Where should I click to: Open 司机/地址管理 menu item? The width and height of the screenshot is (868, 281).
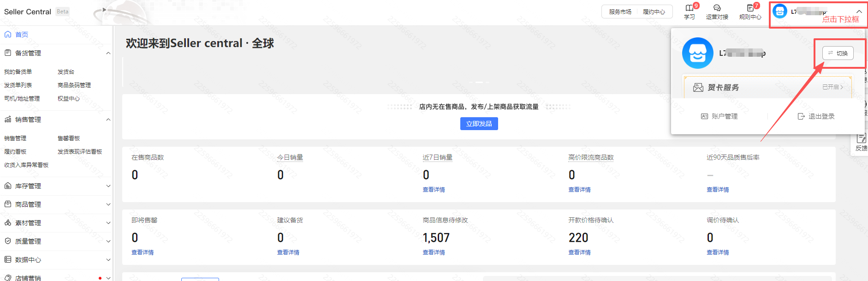click(x=22, y=99)
